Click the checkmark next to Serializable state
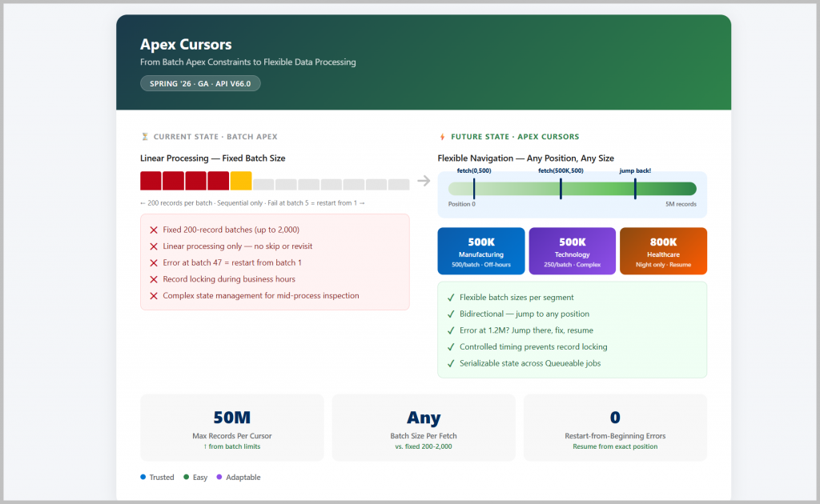820x504 pixels. (451, 363)
